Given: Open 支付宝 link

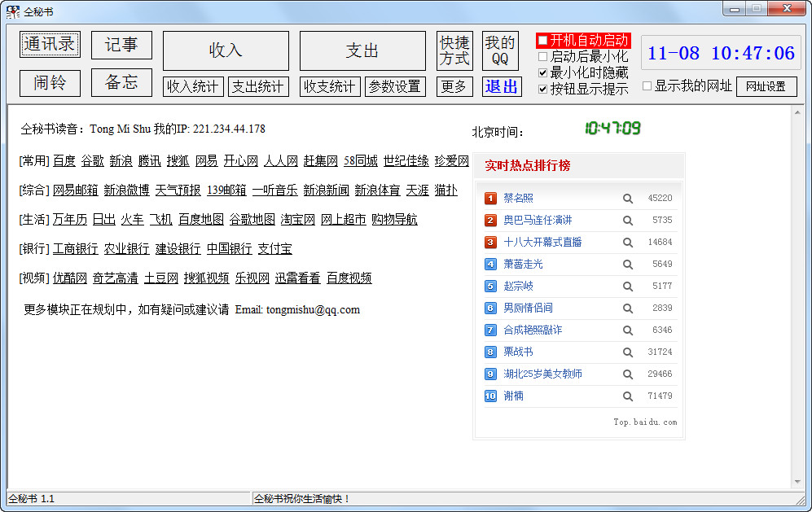Looking at the screenshot, I should pos(275,249).
